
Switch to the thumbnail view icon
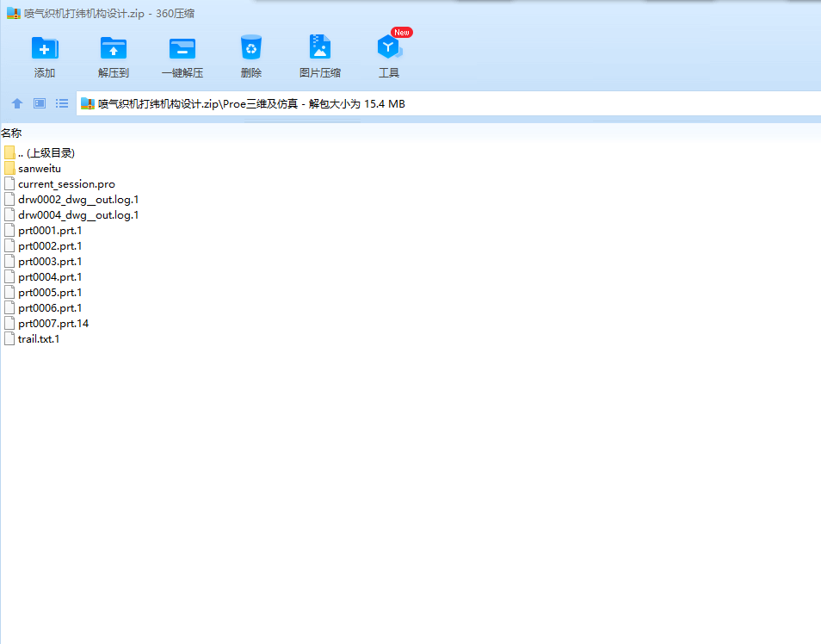tap(40, 103)
